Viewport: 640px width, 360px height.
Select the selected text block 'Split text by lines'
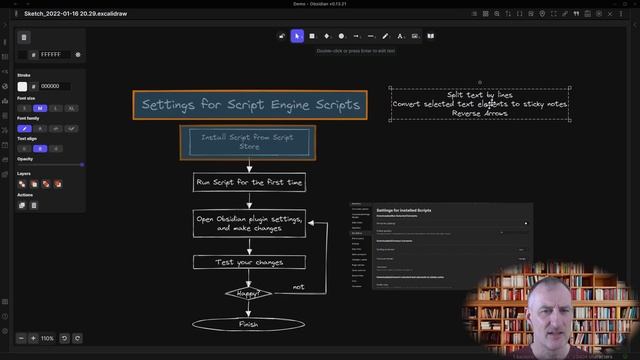480,104
